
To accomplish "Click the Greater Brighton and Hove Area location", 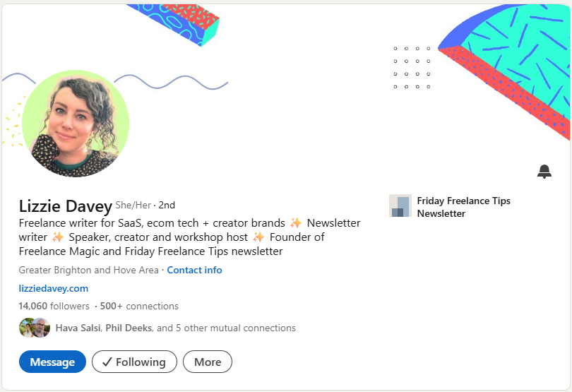I will coord(90,270).
